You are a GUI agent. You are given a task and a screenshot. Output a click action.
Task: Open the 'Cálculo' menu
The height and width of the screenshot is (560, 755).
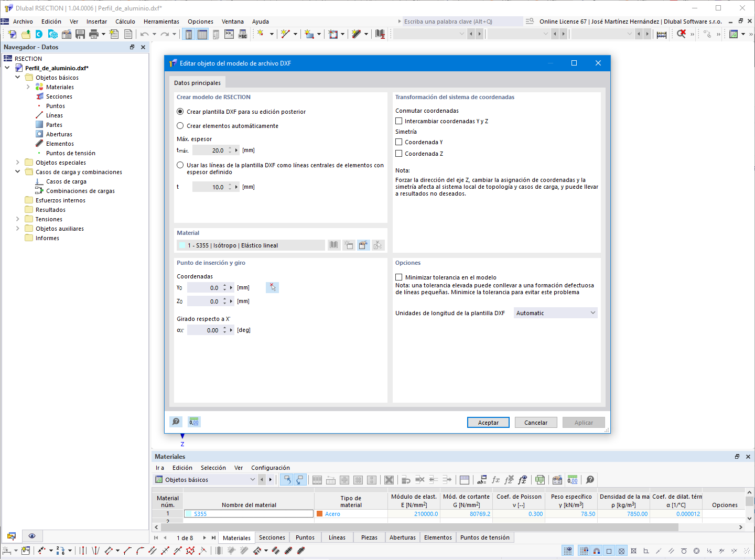pos(125,21)
